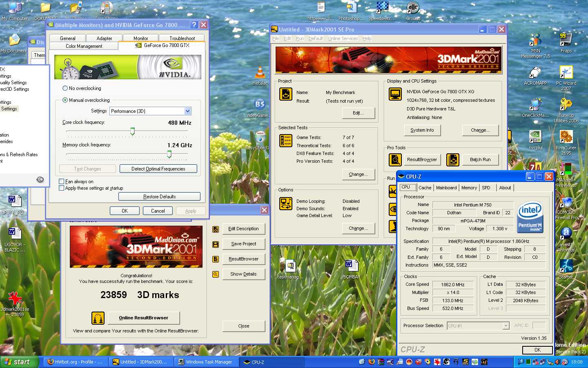Click Change... in the Options section
Image resolution: width=588 pixels, height=368 pixels.
click(x=358, y=228)
